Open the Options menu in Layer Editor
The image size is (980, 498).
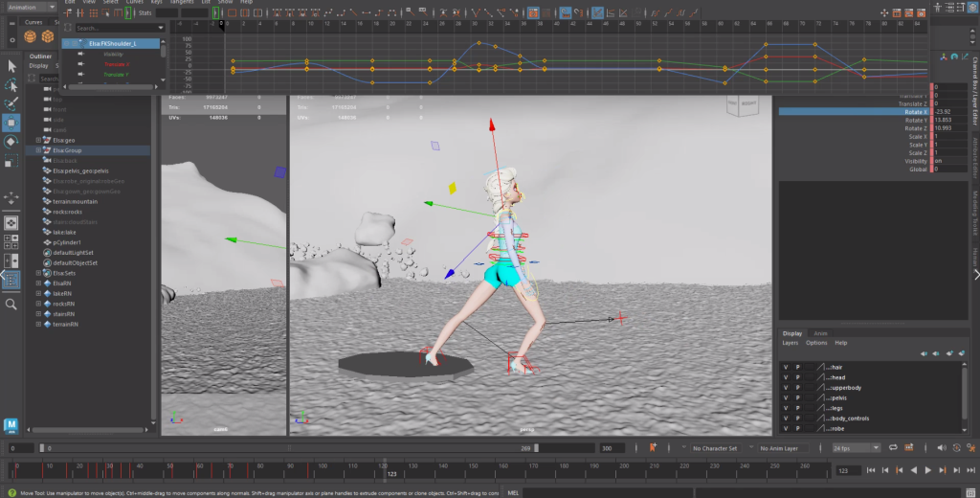816,343
